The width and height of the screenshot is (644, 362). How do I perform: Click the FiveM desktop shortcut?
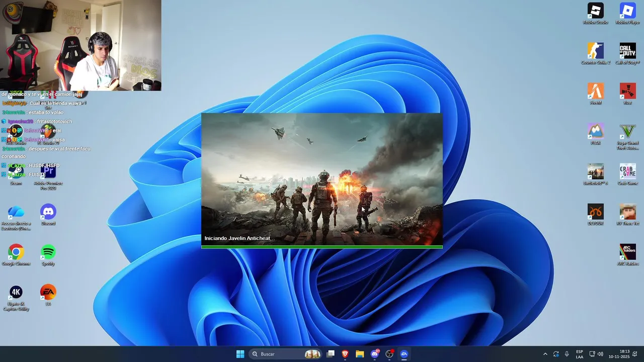[595, 94]
